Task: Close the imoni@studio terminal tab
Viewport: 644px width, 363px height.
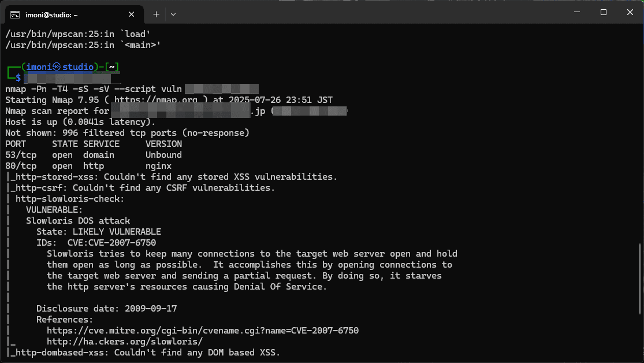Action: (131, 14)
